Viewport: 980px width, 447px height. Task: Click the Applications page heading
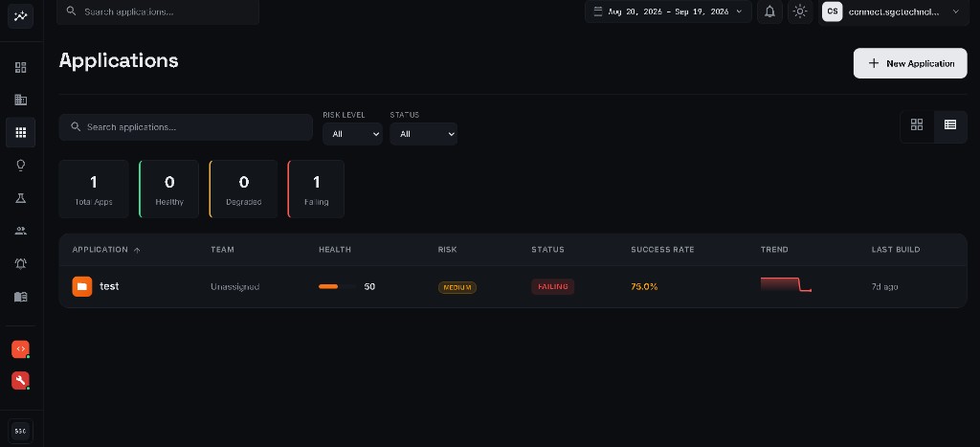[119, 60]
